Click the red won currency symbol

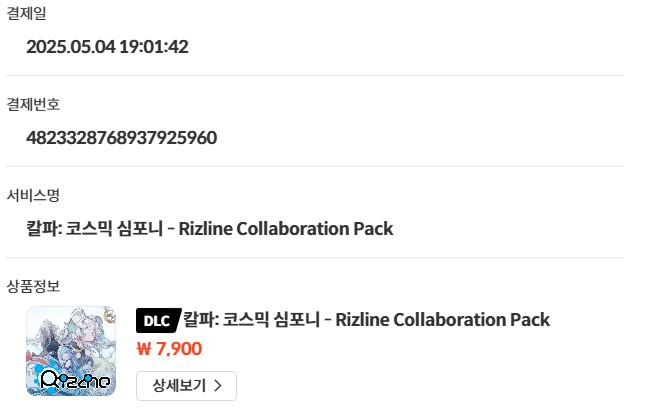[144, 349]
